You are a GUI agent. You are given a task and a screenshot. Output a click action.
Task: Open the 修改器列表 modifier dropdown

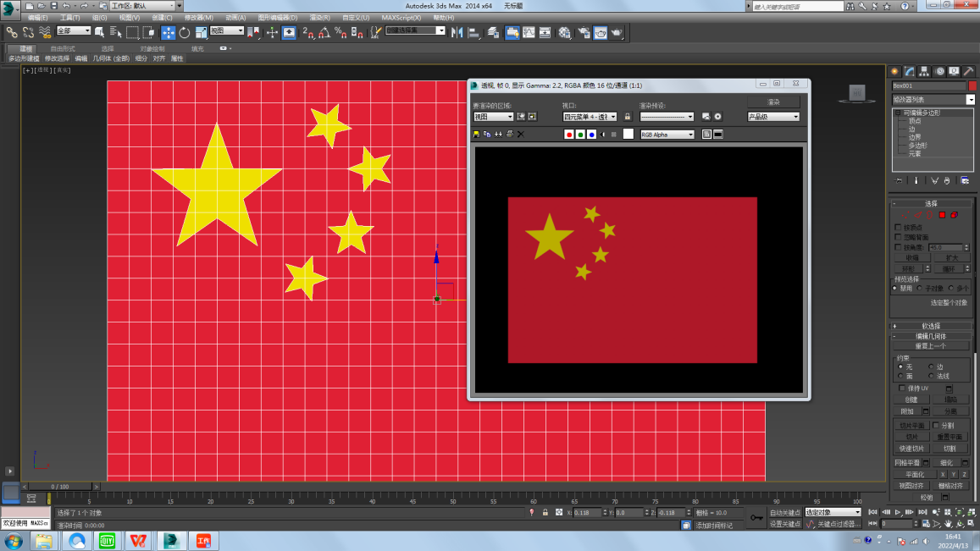pyautogui.click(x=933, y=99)
